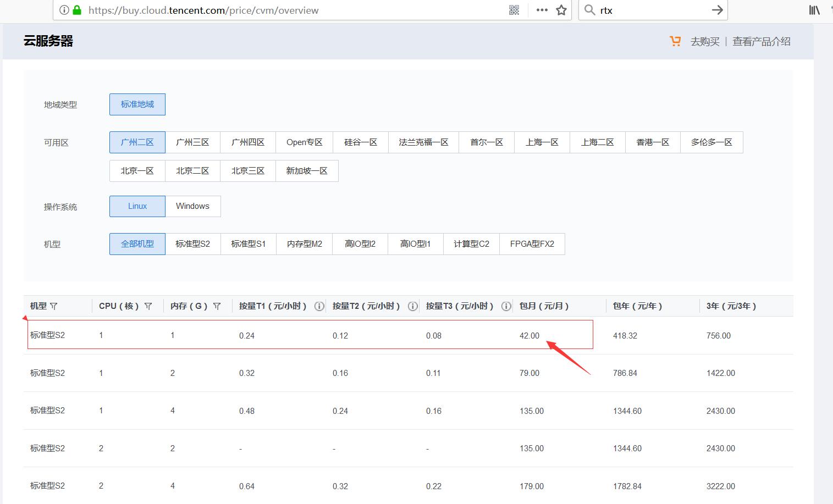Show 全部机型 all instance types

tap(137, 244)
